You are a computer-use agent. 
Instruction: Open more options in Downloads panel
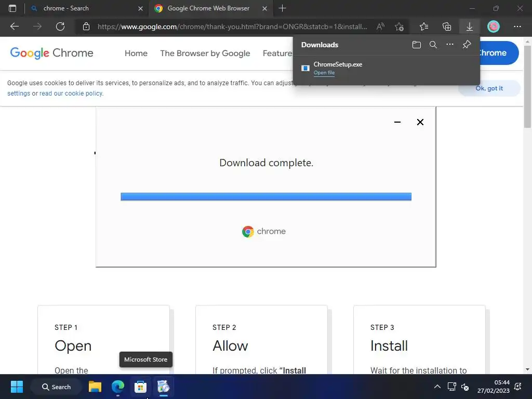449,45
